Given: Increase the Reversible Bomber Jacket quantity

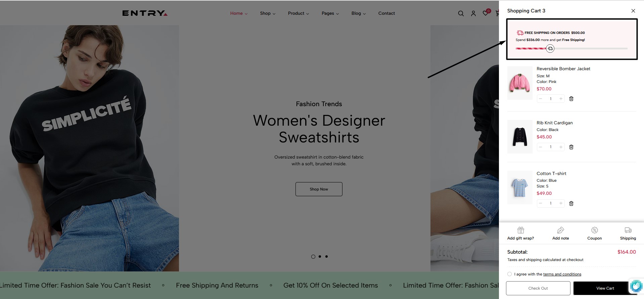Looking at the screenshot, I should (560, 99).
